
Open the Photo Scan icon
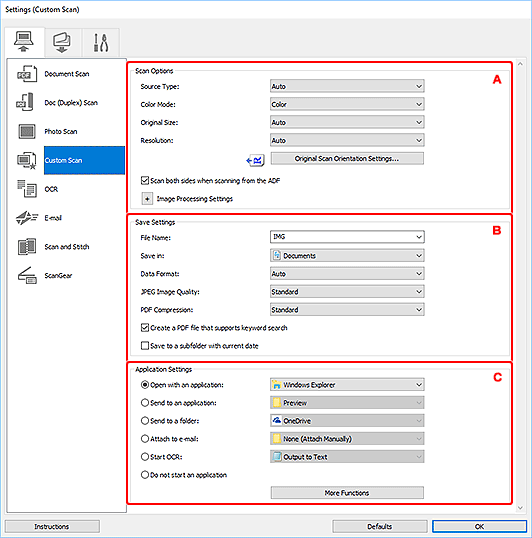point(27,131)
